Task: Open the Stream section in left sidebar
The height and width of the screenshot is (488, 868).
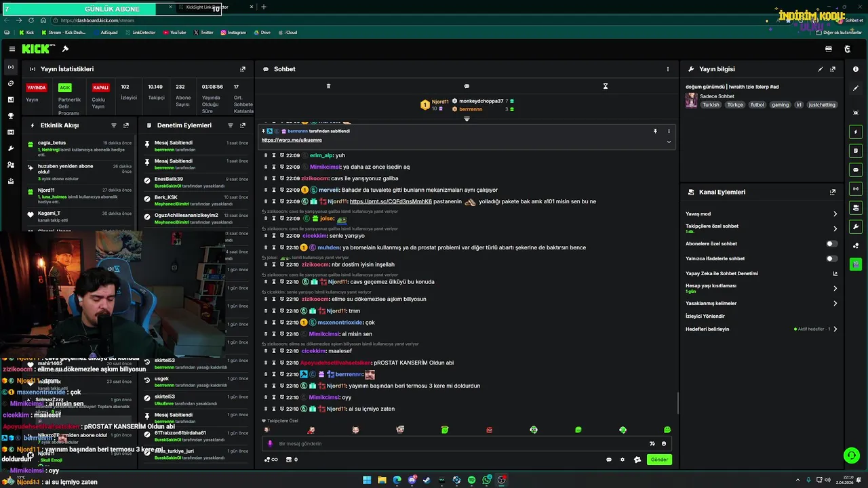Action: pyautogui.click(x=11, y=67)
